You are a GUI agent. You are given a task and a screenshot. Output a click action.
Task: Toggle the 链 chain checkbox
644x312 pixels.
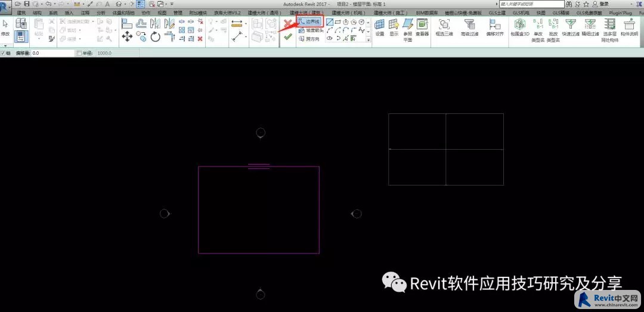[4, 53]
